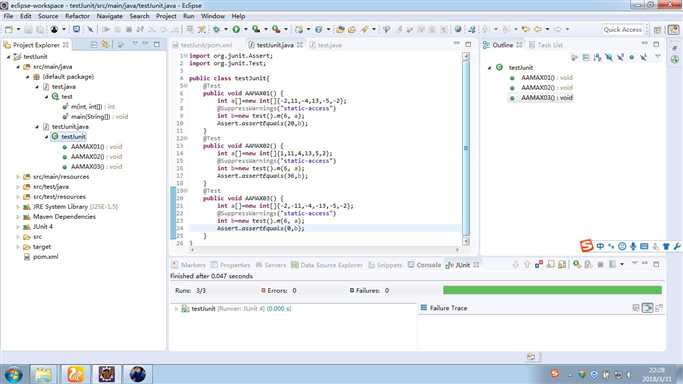The image size is (683, 384).
Task: Toggle Hide Non-Public Members green dot icon
Action: [x=632, y=57]
